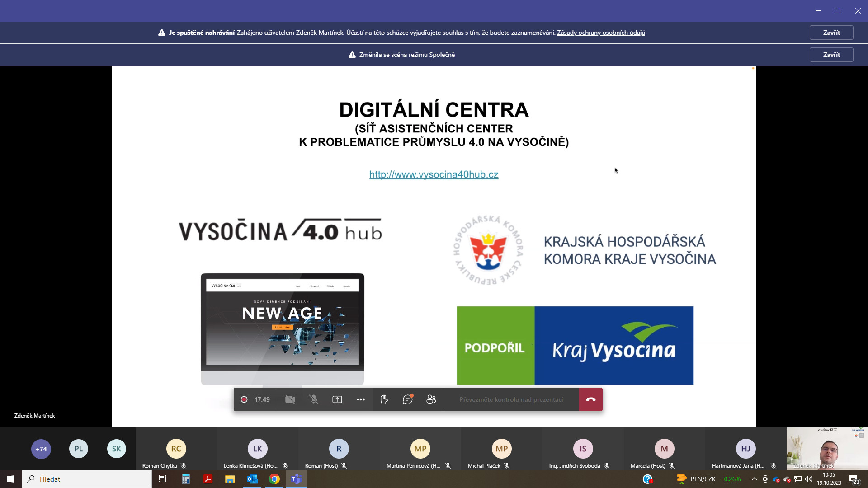868x488 pixels.
Task: Close the recording notification banner
Action: tap(831, 33)
